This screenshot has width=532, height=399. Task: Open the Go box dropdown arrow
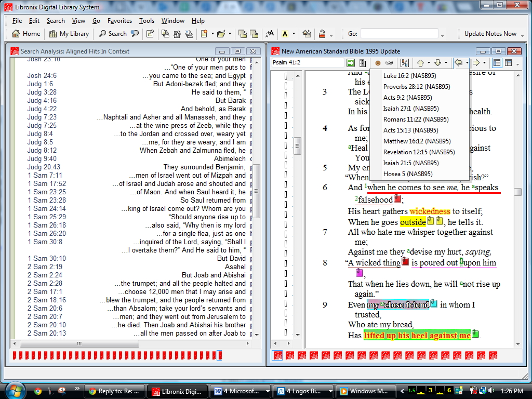tap(442, 35)
